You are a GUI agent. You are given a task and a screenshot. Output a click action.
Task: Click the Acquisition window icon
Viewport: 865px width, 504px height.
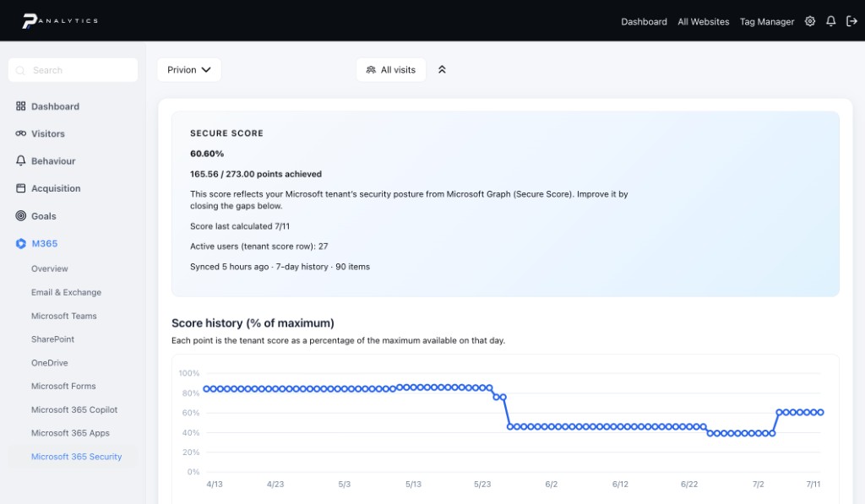20,188
